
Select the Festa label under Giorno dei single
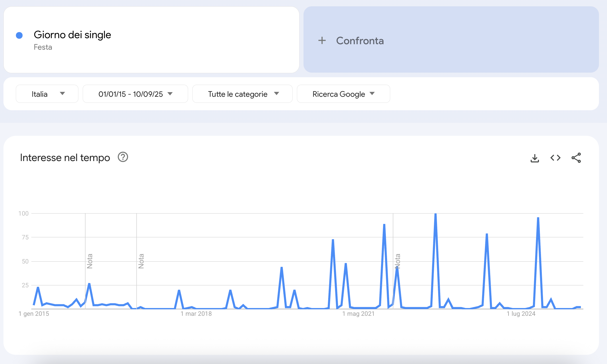pyautogui.click(x=43, y=47)
